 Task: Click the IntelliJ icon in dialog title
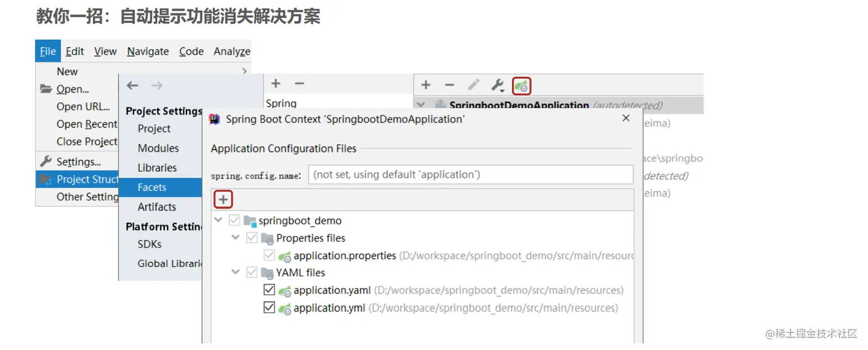tap(215, 119)
